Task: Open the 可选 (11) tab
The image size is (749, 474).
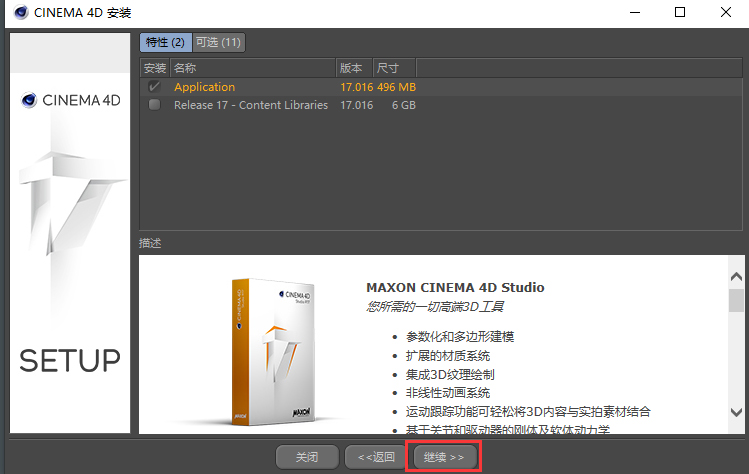Action: coord(218,43)
